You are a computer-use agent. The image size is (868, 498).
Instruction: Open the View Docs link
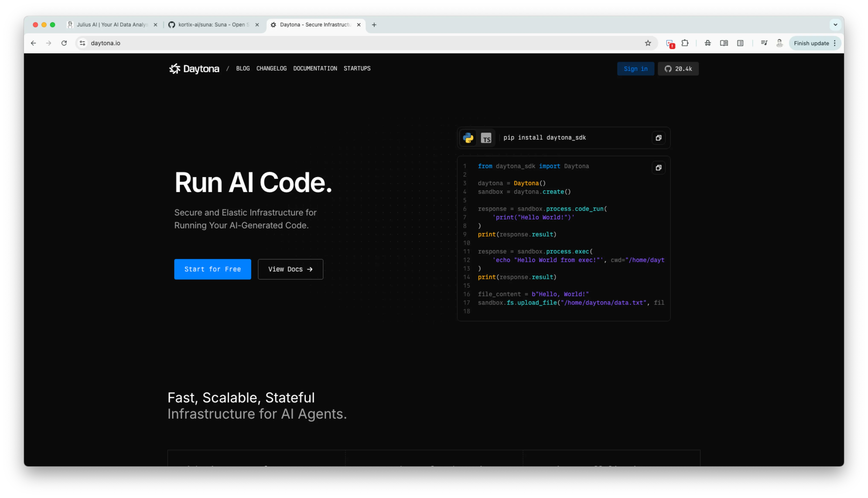(x=290, y=269)
